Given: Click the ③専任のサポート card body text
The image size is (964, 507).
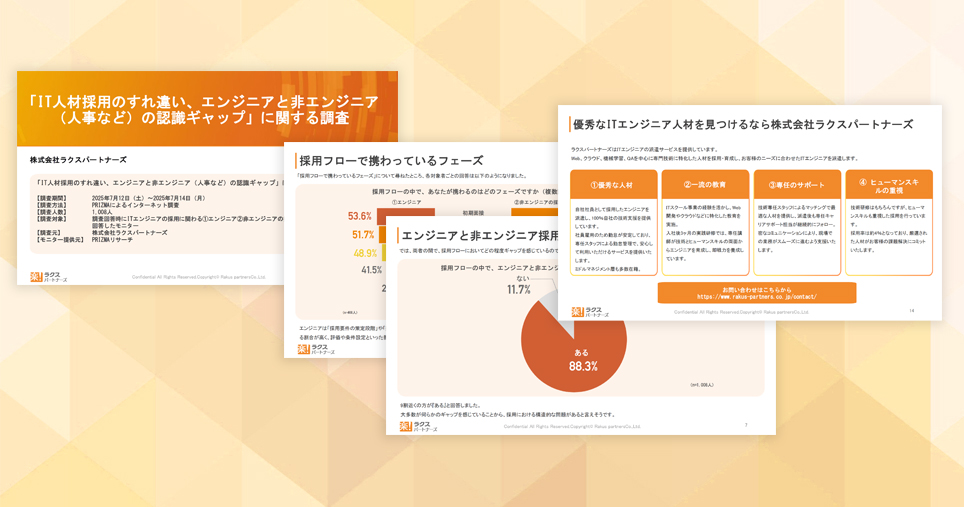Looking at the screenshot, I should click(x=797, y=229).
